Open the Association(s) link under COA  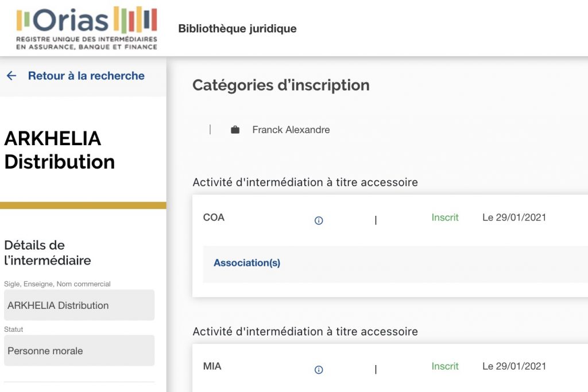(247, 262)
